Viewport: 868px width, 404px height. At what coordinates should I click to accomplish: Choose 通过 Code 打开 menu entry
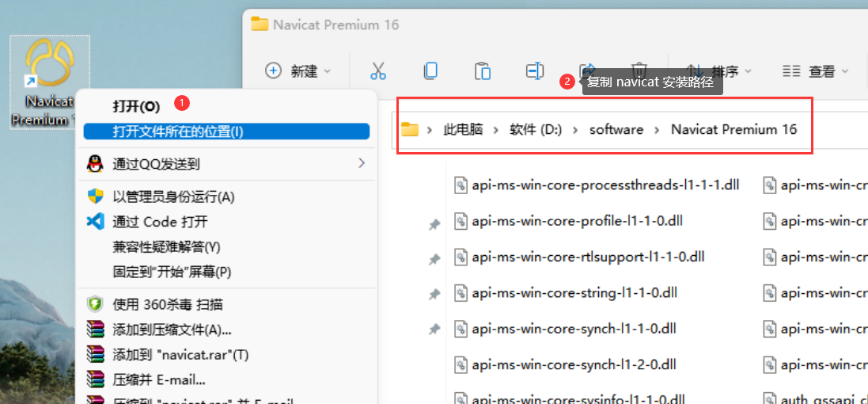(x=226, y=222)
